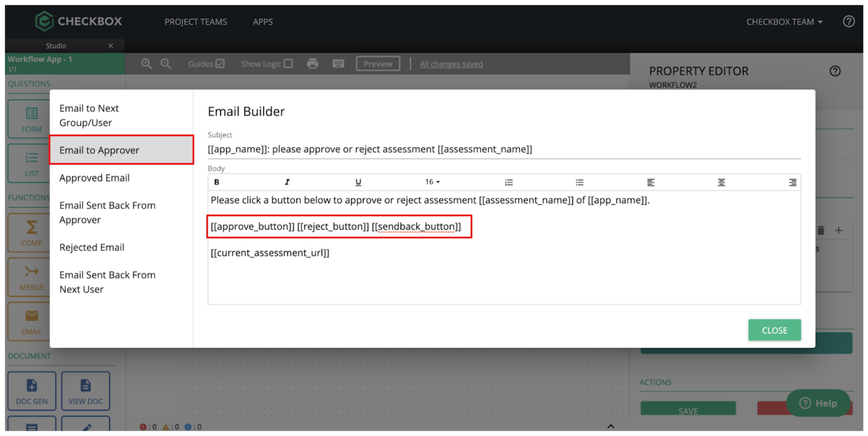The image size is (868, 436).
Task: Insert a numbered list in body
Action: (509, 182)
